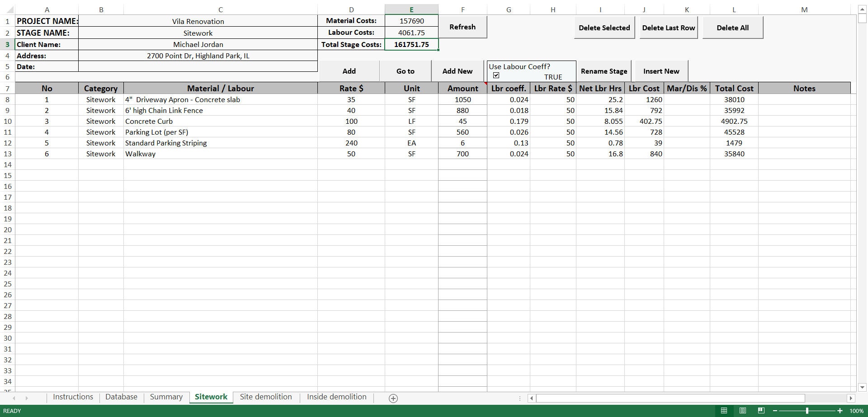This screenshot has height=417, width=868.
Task: Open Page Break Preview from the status bar
Action: (762, 411)
